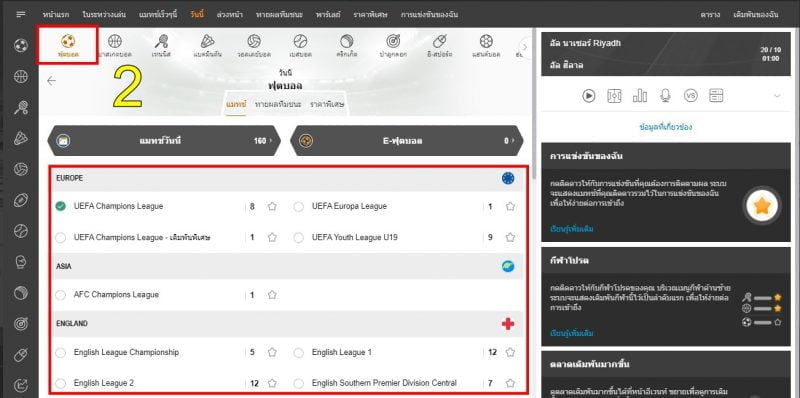
Task: Open ตาราง link at top right
Action: (x=710, y=15)
